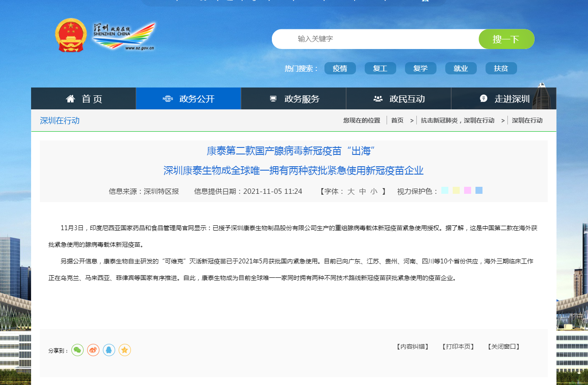The width and height of the screenshot is (588, 385).
Task: Click the 热门搜索 label
Action: 301,69
